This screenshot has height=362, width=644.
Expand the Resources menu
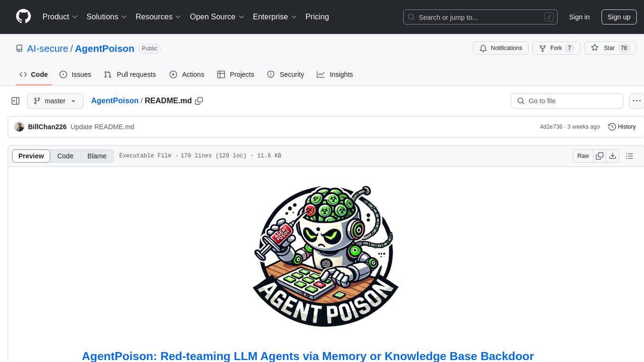coord(159,17)
